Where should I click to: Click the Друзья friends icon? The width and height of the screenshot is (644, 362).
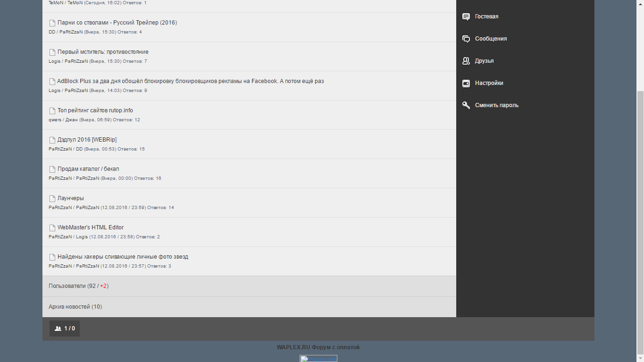coord(466,61)
